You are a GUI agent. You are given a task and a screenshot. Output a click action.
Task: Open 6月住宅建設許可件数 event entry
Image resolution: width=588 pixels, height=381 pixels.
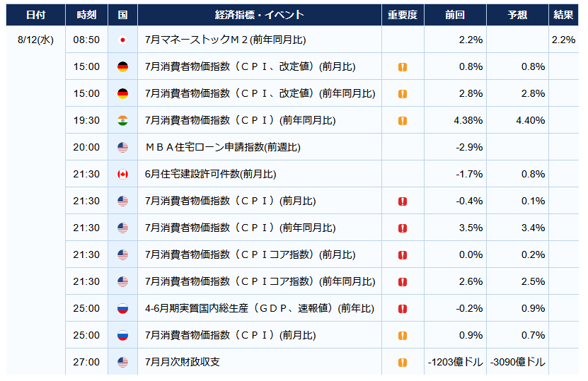210,174
